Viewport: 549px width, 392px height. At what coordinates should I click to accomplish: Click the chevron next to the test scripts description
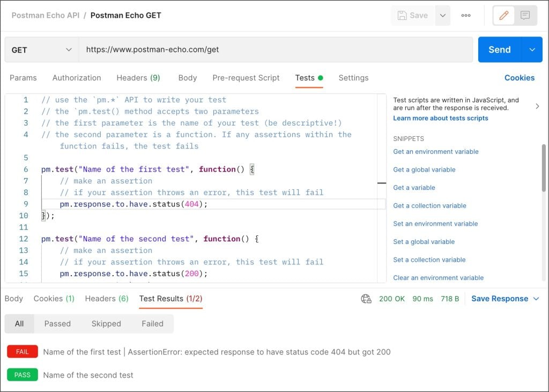click(537, 106)
